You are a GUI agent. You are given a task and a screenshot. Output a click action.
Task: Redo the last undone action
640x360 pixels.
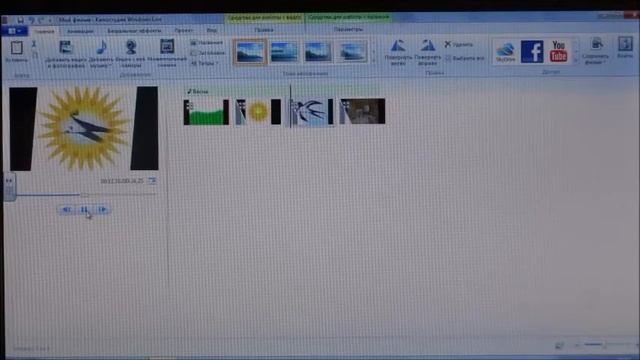tap(41, 20)
